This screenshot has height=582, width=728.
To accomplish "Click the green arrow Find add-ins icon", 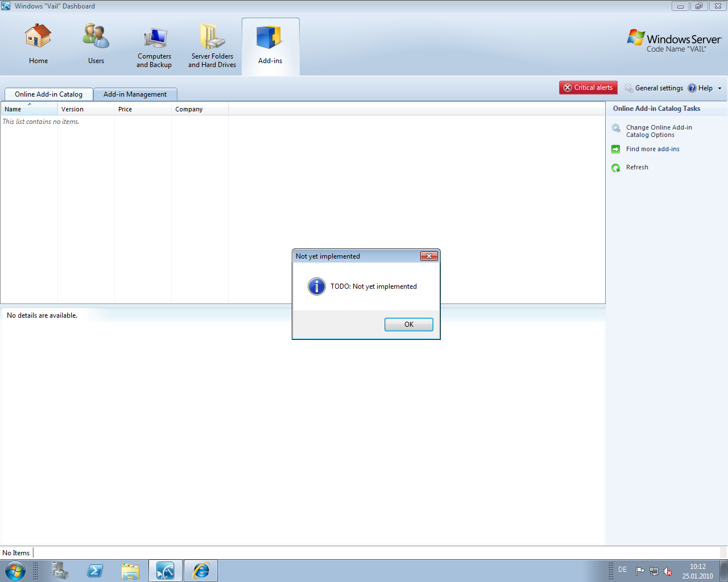I will (616, 149).
